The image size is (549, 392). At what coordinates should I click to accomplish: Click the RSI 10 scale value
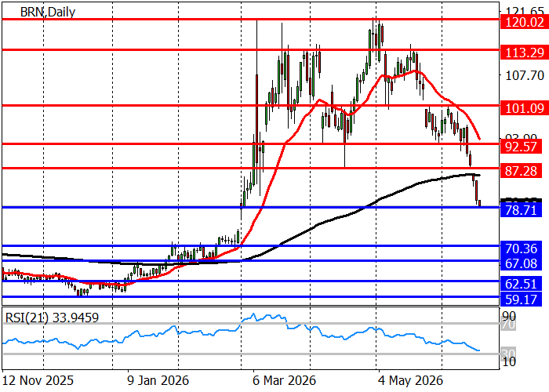tap(509, 362)
